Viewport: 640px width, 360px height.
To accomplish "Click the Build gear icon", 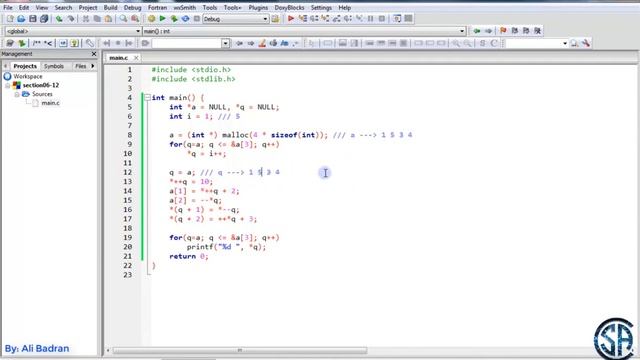I will click(x=151, y=19).
